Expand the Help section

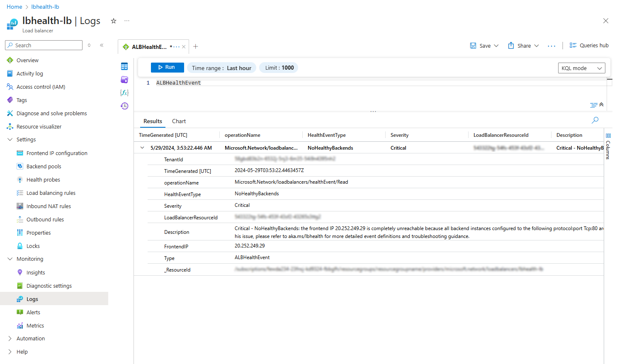click(10, 352)
